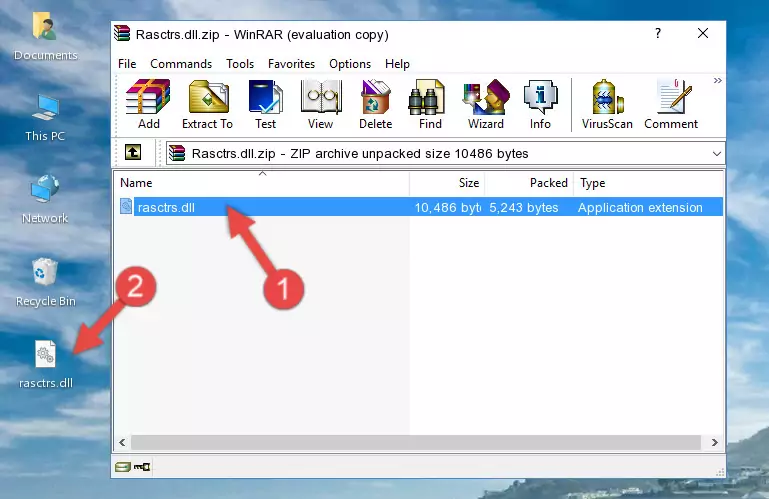The image size is (769, 499).
Task: Expand the hidden toolbar items chevron
Action: pos(718,81)
